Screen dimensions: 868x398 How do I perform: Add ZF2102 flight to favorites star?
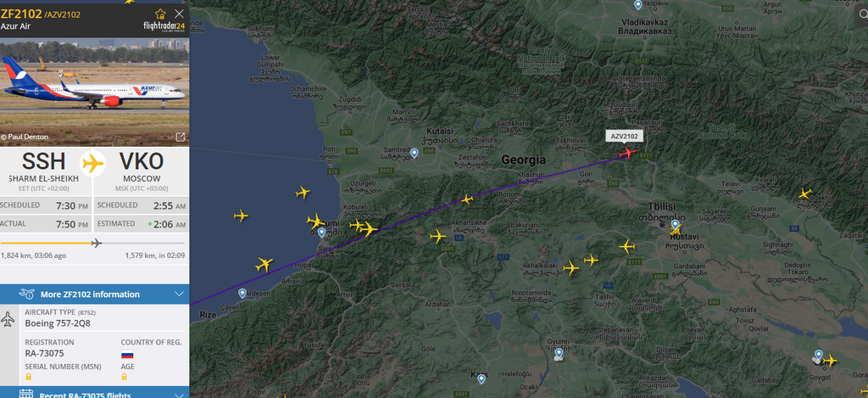click(x=160, y=14)
